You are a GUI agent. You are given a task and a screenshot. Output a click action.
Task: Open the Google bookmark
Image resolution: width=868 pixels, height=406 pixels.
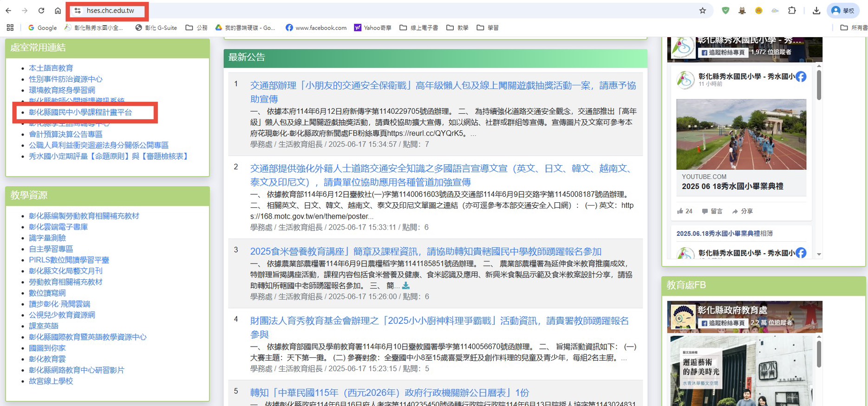[43, 28]
